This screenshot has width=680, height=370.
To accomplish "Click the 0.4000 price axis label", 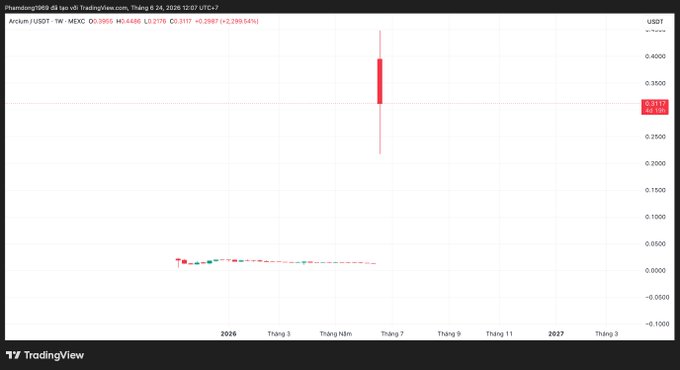I will pyautogui.click(x=655, y=56).
